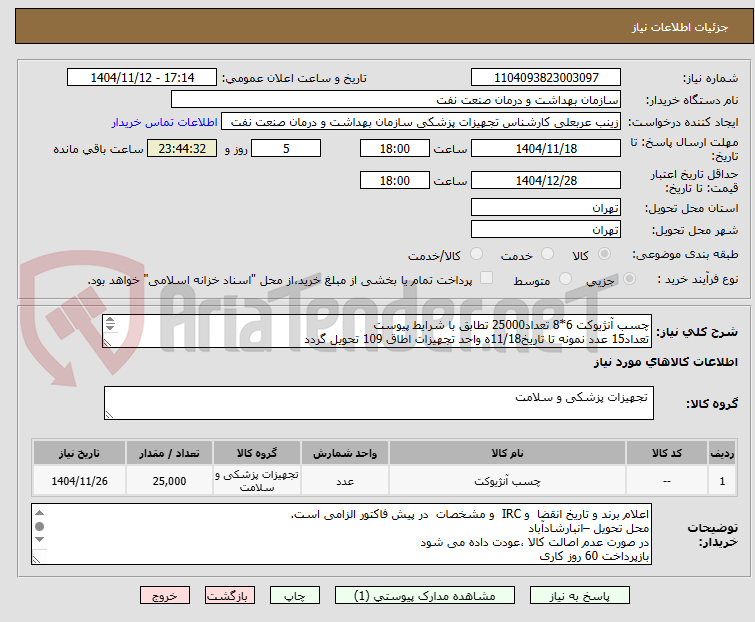Open مشاهده مدارک پیوستی (1) attachments
755x622 pixels.
(x=424, y=596)
